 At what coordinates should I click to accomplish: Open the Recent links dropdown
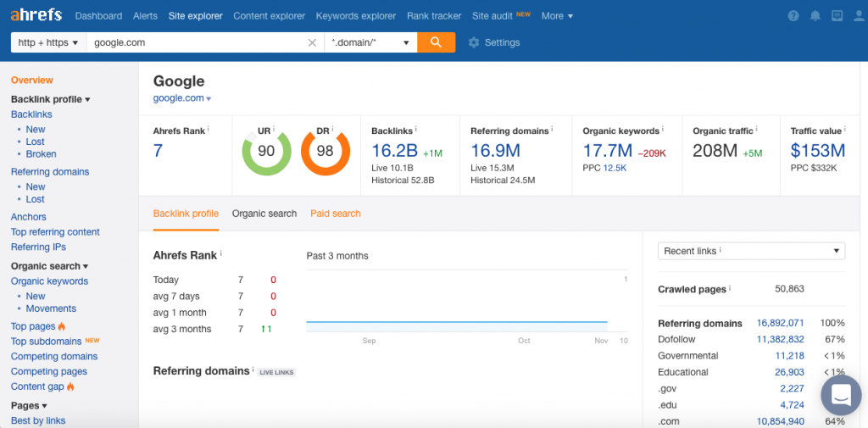tap(751, 251)
